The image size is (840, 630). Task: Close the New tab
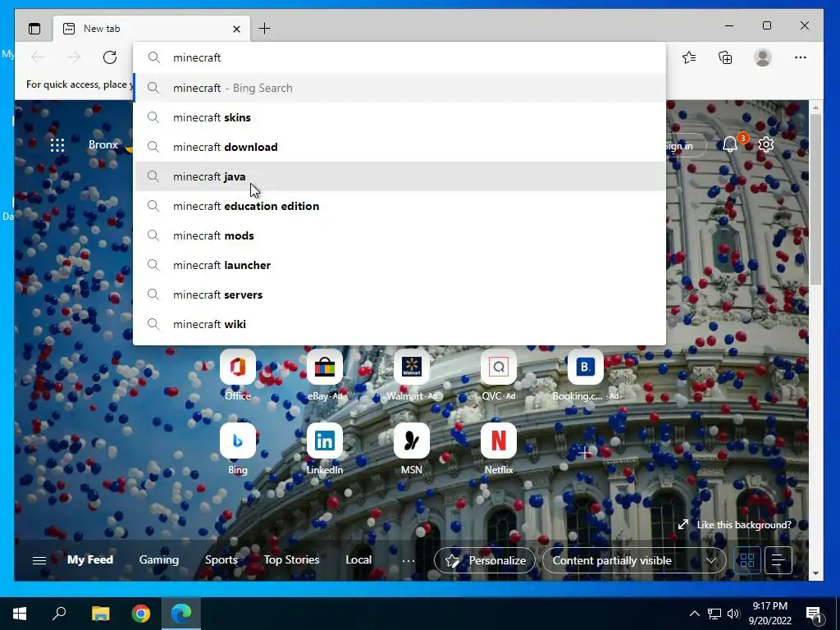point(236,29)
